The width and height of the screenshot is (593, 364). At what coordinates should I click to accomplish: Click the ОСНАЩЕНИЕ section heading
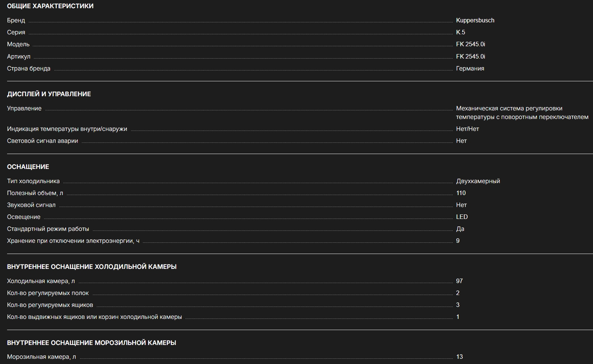pyautogui.click(x=28, y=167)
